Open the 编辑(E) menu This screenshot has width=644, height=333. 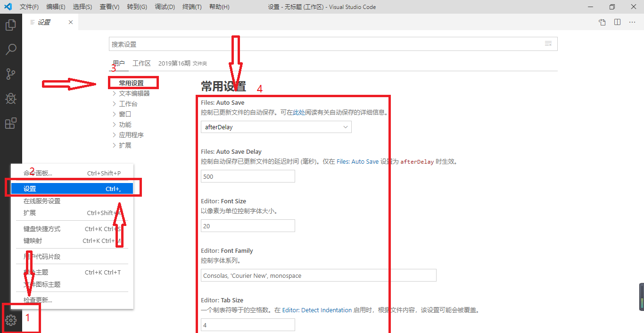(x=56, y=7)
